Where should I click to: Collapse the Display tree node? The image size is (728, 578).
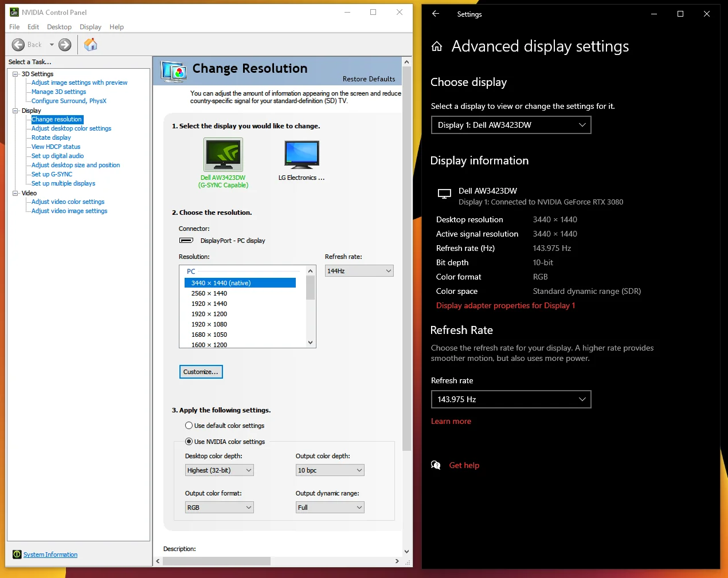pos(15,111)
